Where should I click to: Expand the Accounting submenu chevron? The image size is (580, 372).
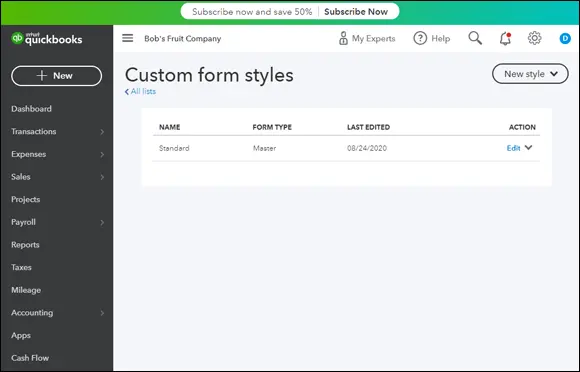[x=102, y=313]
